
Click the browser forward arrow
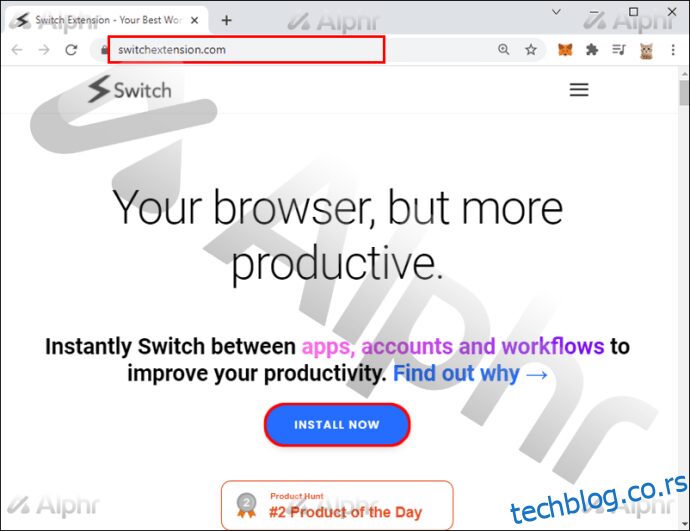[x=44, y=50]
